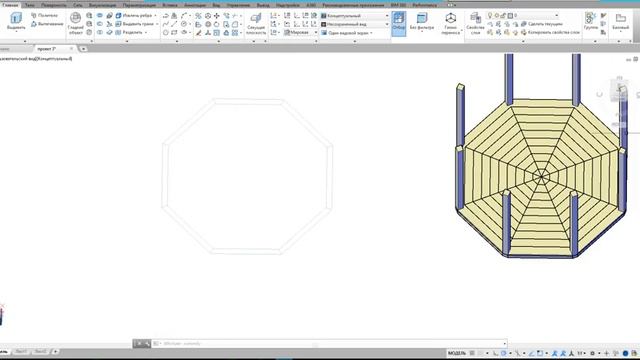Click the 1:1 annotation scale in status bar
Image resolution: width=640 pixels, height=360 pixels.
pyautogui.click(x=580, y=353)
